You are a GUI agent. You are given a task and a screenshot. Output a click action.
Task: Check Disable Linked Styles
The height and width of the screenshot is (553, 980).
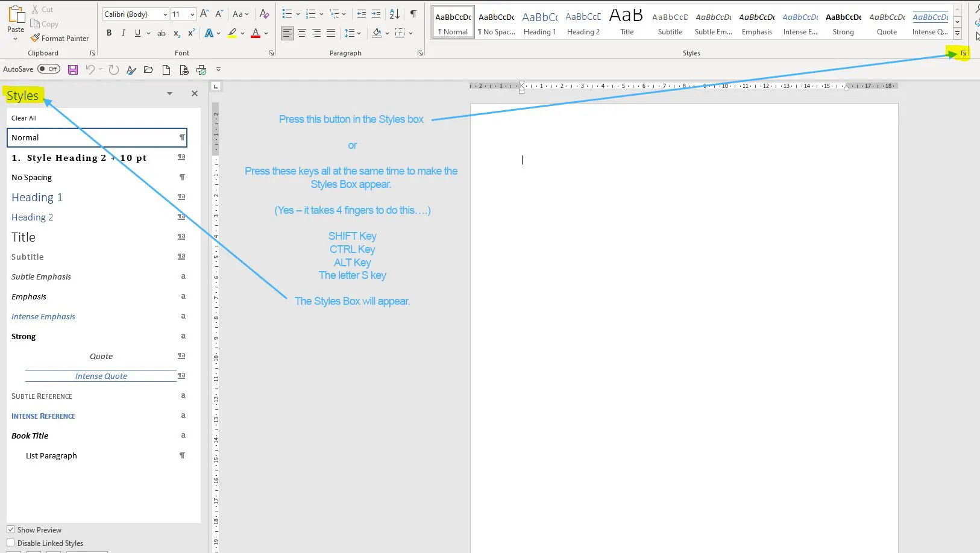pos(11,543)
